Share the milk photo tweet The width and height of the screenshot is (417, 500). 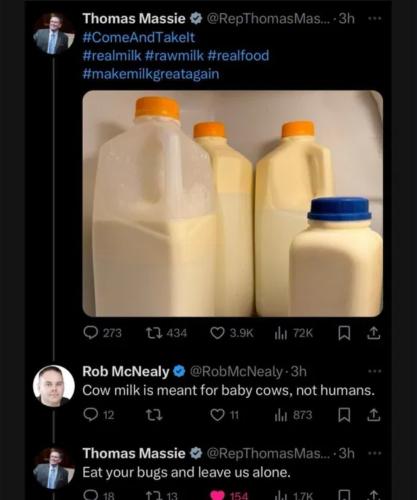374,333
